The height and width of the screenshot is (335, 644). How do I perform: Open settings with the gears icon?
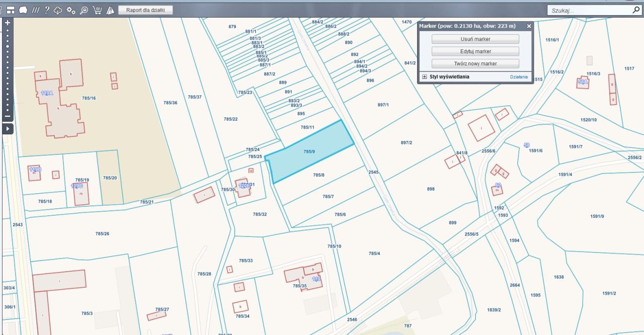(71, 10)
